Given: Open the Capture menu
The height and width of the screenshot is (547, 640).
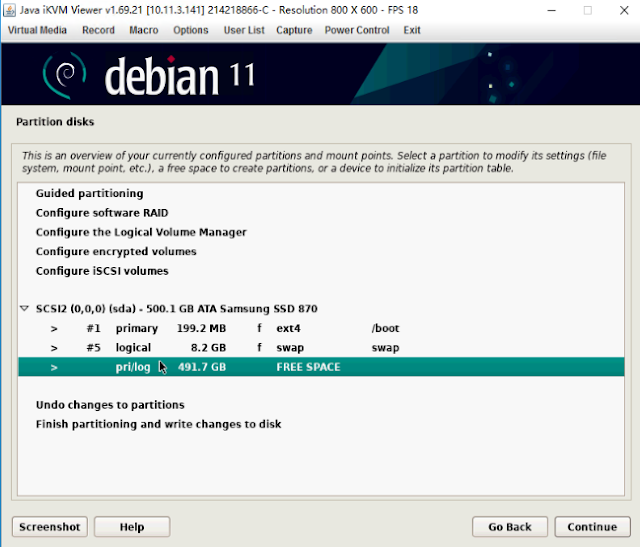Looking at the screenshot, I should coord(294,30).
